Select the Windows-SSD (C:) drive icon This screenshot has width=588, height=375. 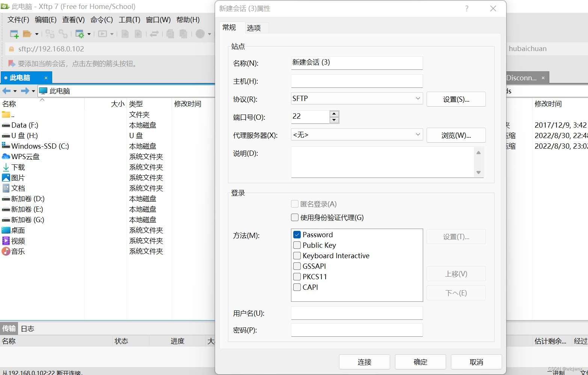pyautogui.click(x=6, y=146)
